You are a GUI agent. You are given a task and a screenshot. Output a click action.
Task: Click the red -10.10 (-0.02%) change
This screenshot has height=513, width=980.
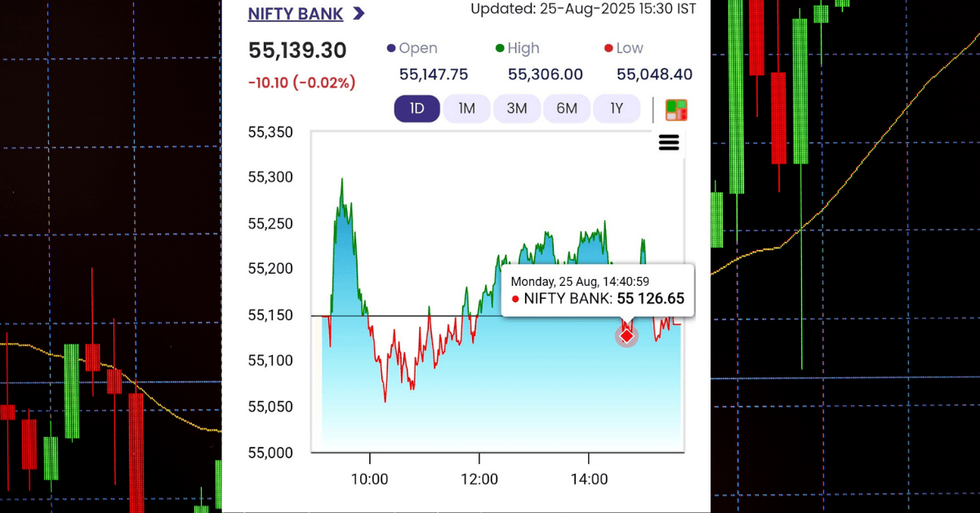[301, 83]
